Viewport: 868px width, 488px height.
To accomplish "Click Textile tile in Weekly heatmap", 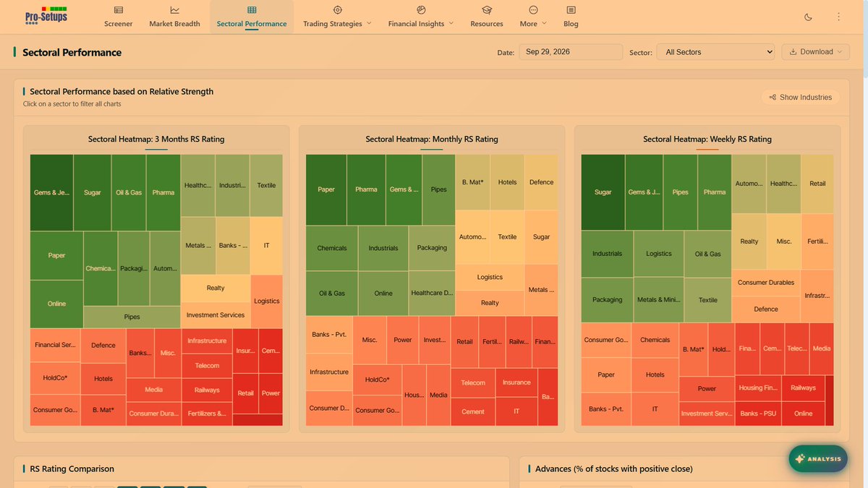I will (x=708, y=300).
